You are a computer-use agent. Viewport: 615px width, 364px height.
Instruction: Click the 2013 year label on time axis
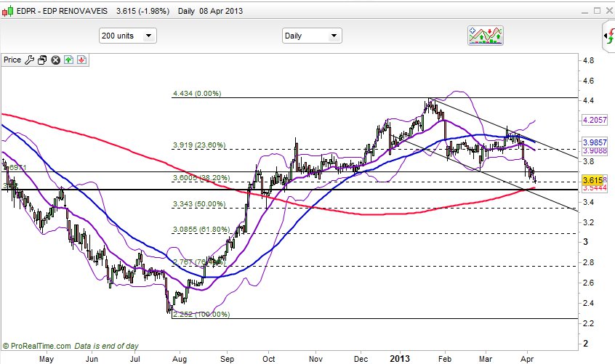click(x=400, y=358)
